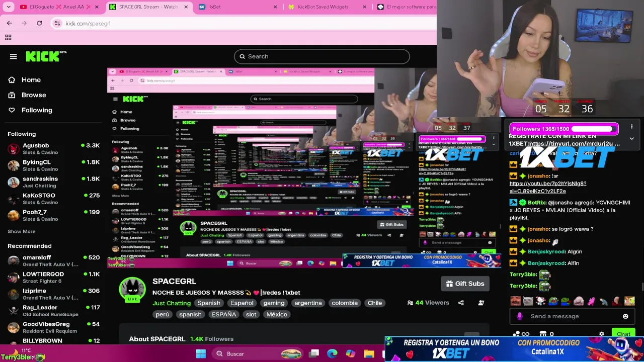This screenshot has width=644, height=362.
Task: Select the Chile tag
Action: tap(375, 303)
